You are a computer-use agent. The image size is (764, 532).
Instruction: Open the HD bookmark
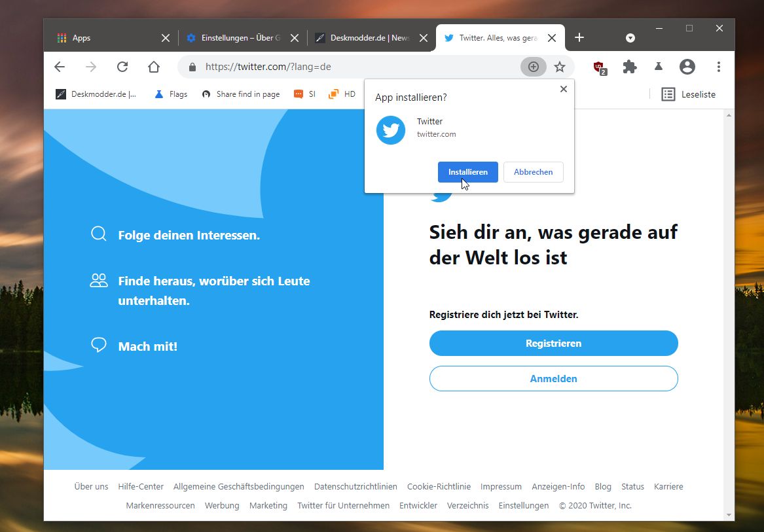click(342, 94)
